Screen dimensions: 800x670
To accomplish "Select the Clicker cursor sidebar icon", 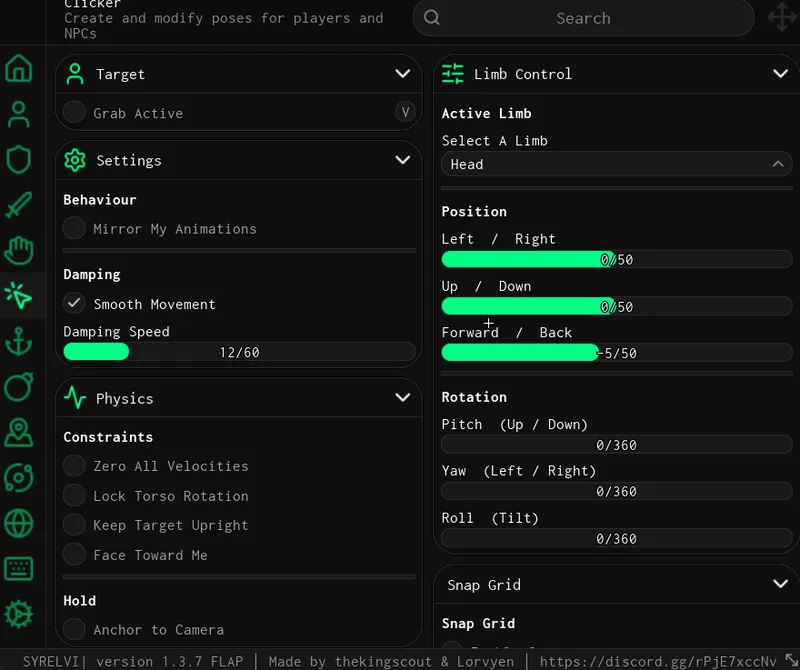I will 19,295.
